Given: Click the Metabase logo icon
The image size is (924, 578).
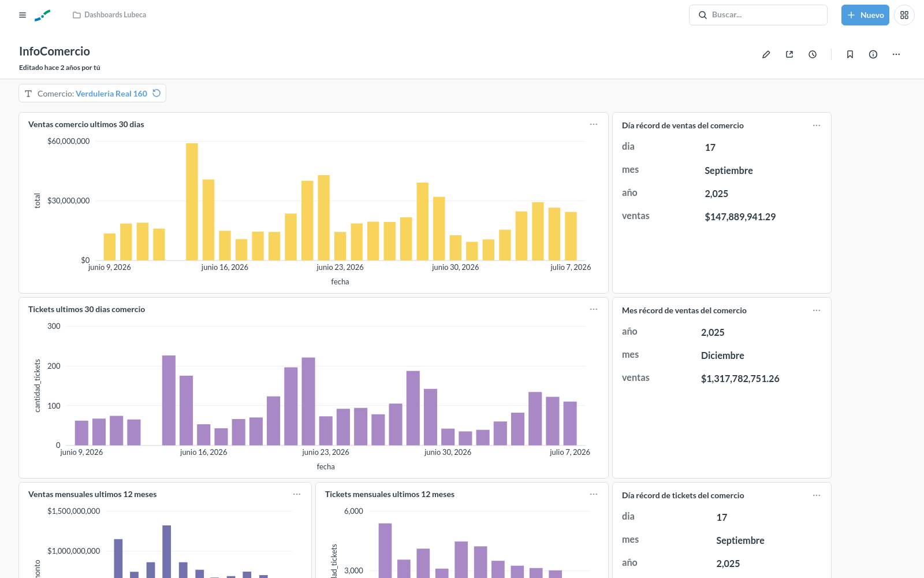Looking at the screenshot, I should (x=43, y=15).
